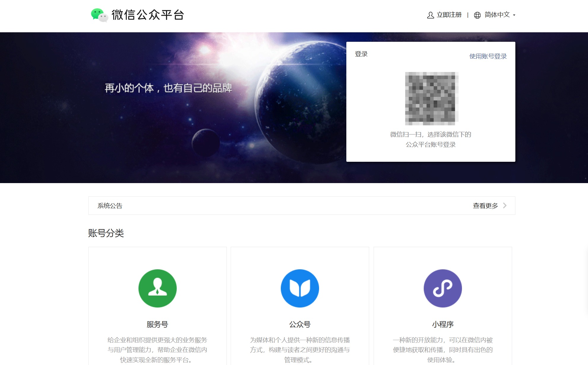The width and height of the screenshot is (588, 365).
Task: Click the login QR code image
Action: point(432,98)
